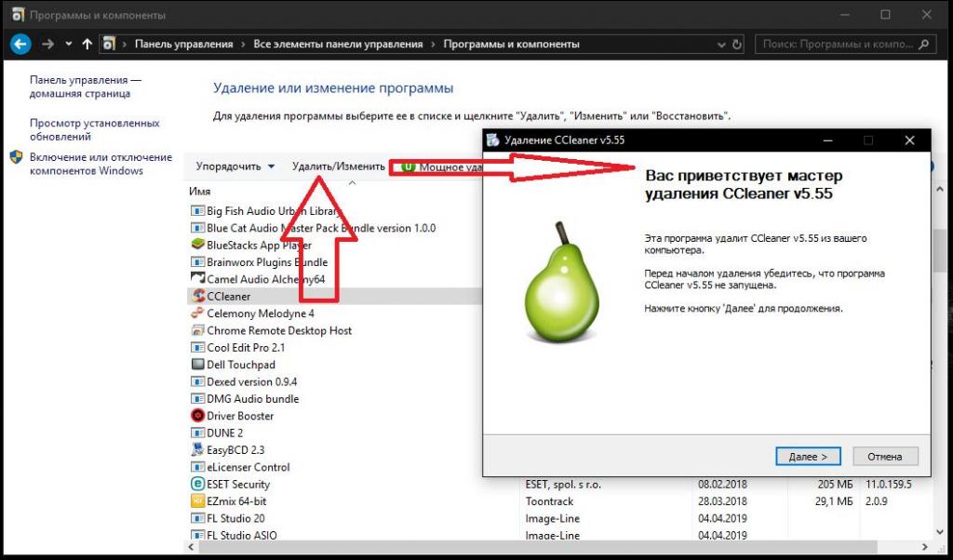Click the BlueStacks App Player icon
953x560 pixels.
(x=197, y=245)
